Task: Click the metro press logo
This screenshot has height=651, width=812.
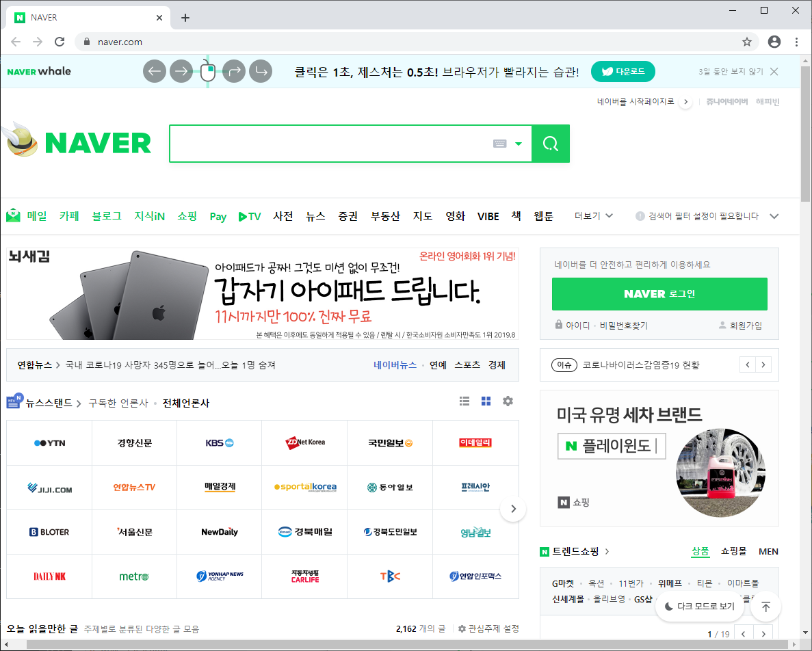Action: [x=135, y=576]
